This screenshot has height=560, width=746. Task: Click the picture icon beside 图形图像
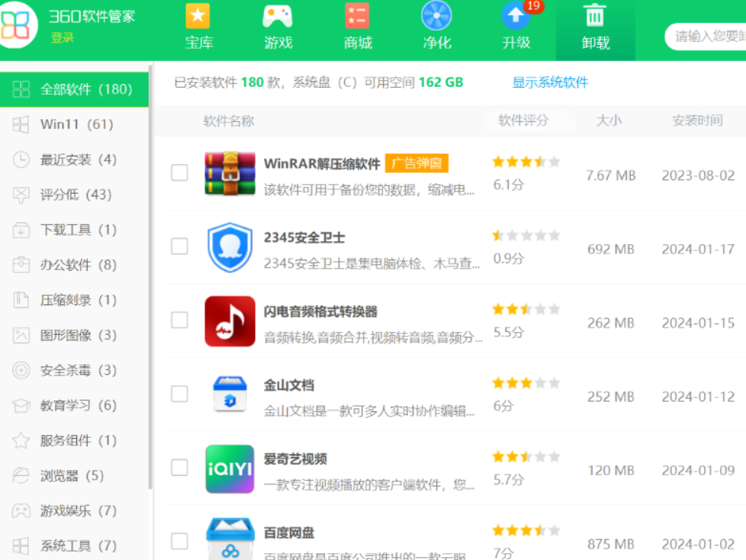pos(21,336)
